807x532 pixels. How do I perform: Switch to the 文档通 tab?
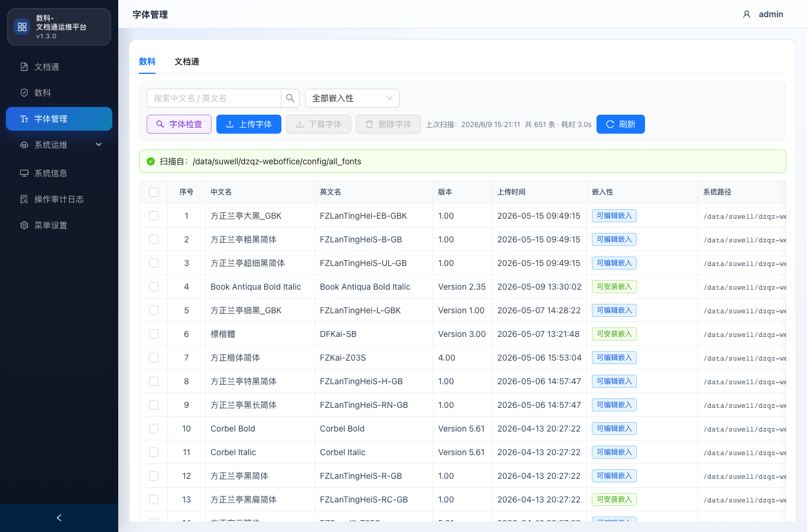[187, 61]
